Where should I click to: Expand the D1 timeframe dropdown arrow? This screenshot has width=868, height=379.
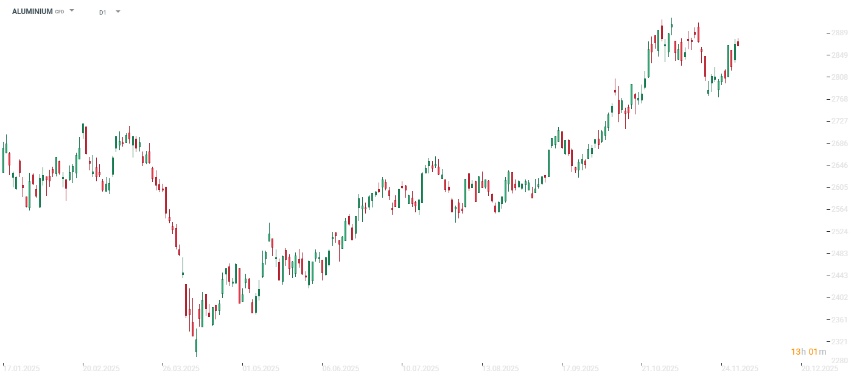(x=117, y=12)
